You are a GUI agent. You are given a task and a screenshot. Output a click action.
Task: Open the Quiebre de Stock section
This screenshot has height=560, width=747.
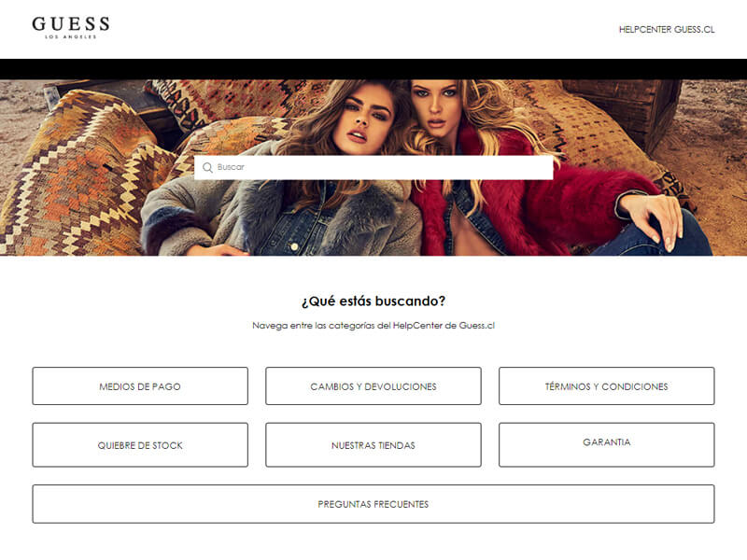(x=140, y=445)
